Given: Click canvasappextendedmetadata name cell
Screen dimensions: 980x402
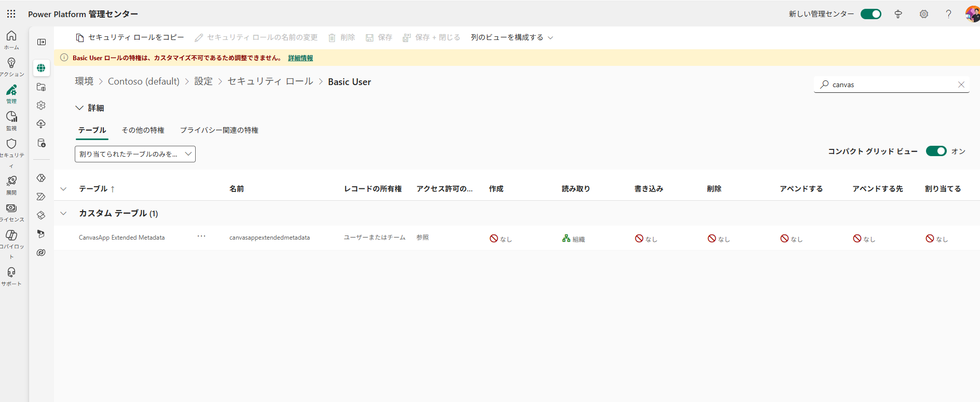Looking at the screenshot, I should click(269, 238).
